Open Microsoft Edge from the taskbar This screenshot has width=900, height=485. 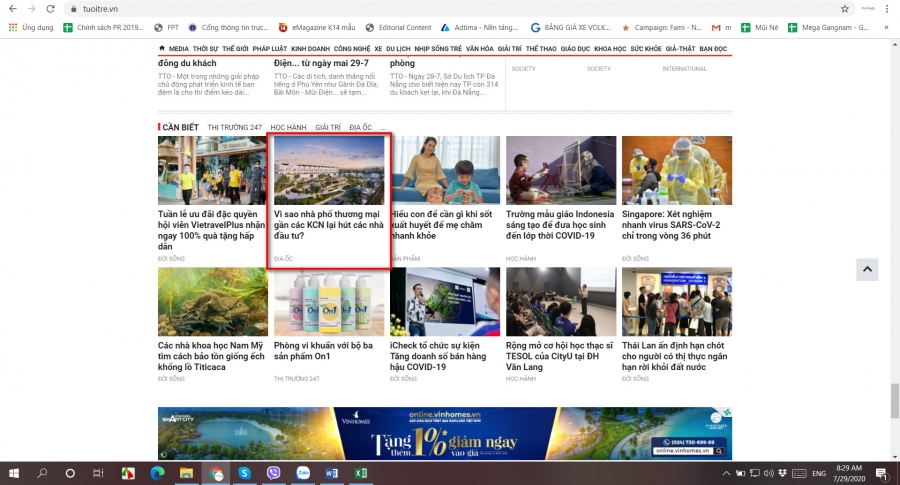coord(156,473)
